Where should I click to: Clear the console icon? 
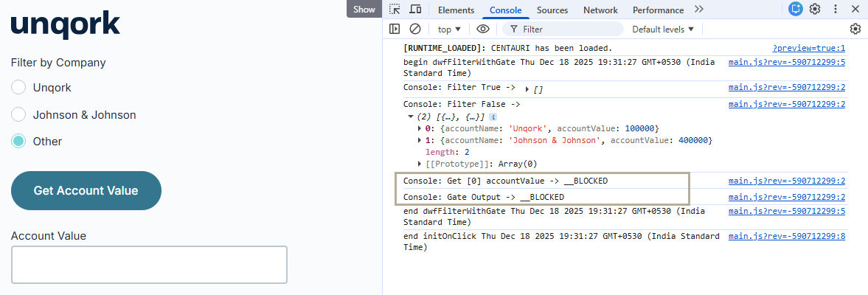(414, 29)
